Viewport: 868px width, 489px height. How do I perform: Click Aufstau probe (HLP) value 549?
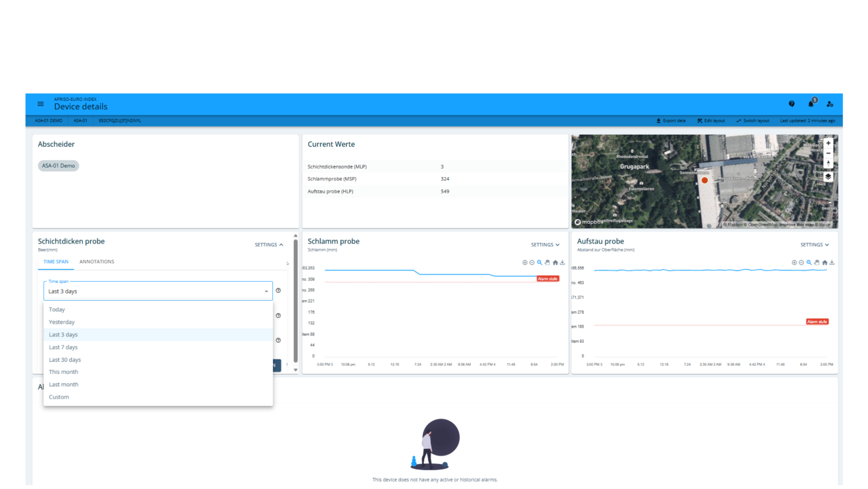click(445, 192)
